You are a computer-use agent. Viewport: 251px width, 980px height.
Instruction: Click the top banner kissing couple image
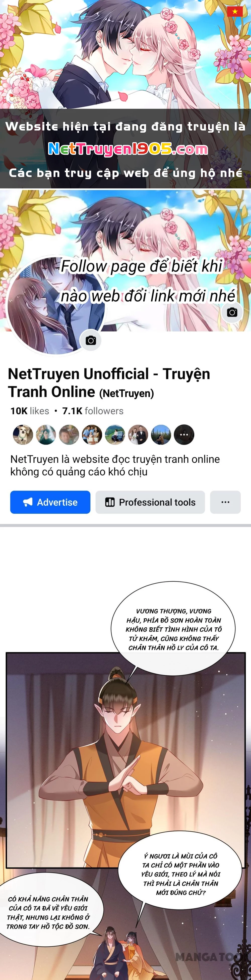125,55
